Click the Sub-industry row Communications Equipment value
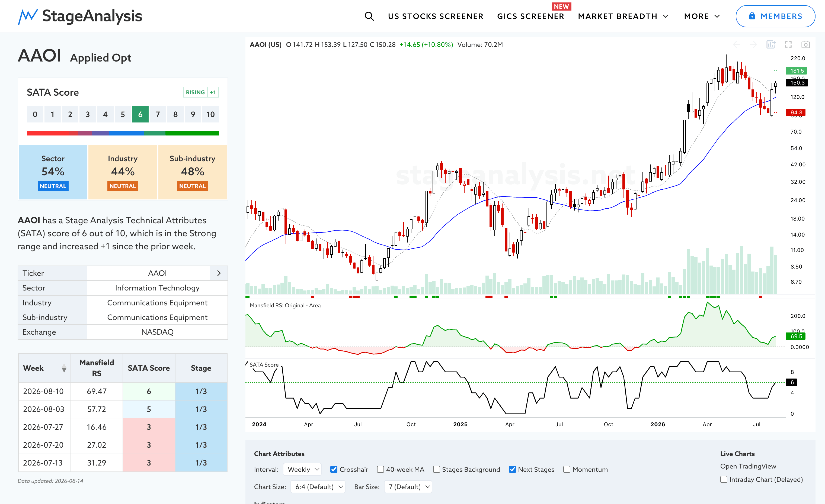 click(157, 317)
